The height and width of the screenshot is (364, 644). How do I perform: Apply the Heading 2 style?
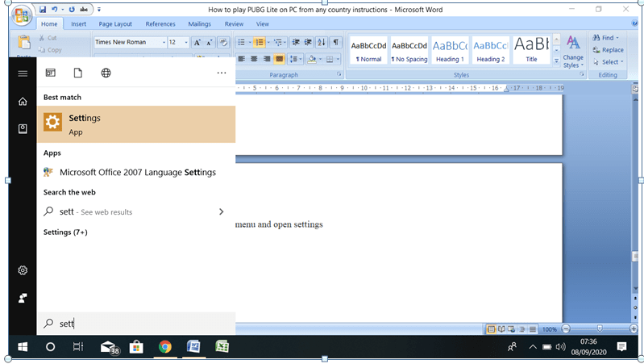pos(490,50)
